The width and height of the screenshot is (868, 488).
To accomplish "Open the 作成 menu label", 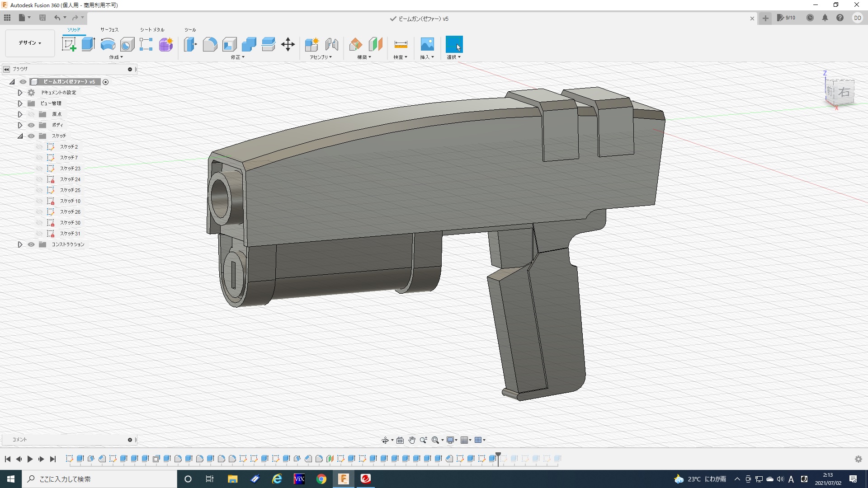I will [116, 57].
